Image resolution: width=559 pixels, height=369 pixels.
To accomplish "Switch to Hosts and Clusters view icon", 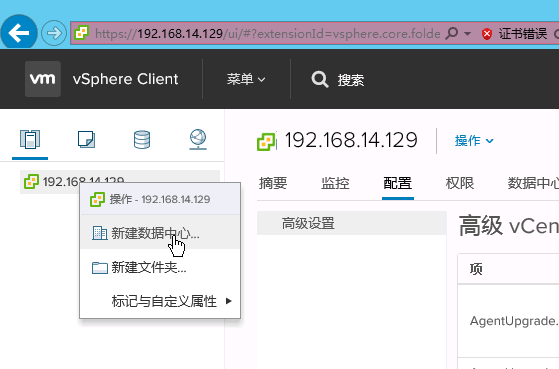I will tap(30, 139).
